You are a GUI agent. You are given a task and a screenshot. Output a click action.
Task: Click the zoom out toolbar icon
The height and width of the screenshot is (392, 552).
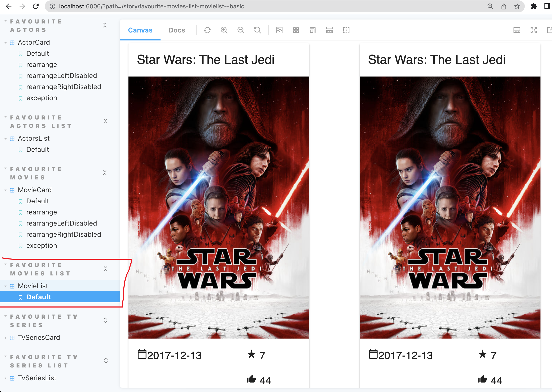(241, 30)
